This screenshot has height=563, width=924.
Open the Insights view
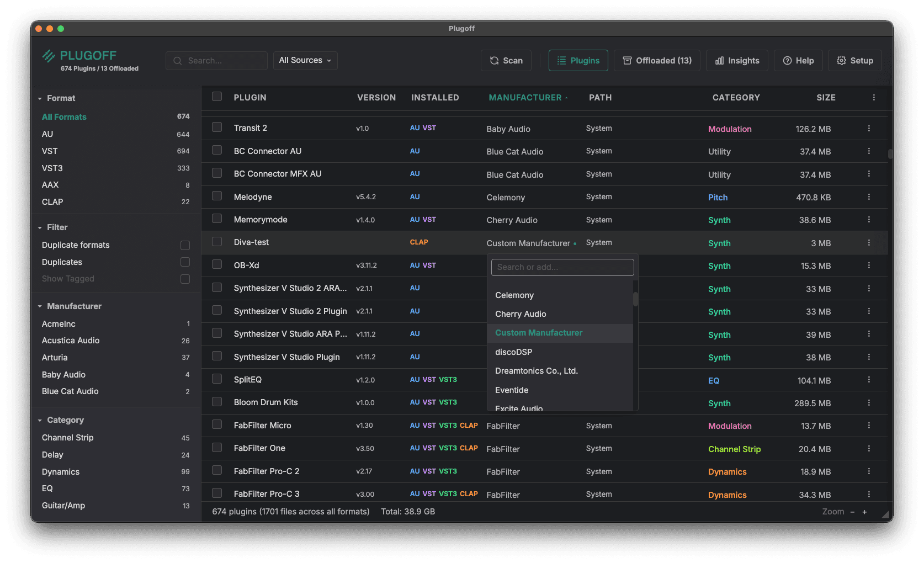click(x=737, y=61)
